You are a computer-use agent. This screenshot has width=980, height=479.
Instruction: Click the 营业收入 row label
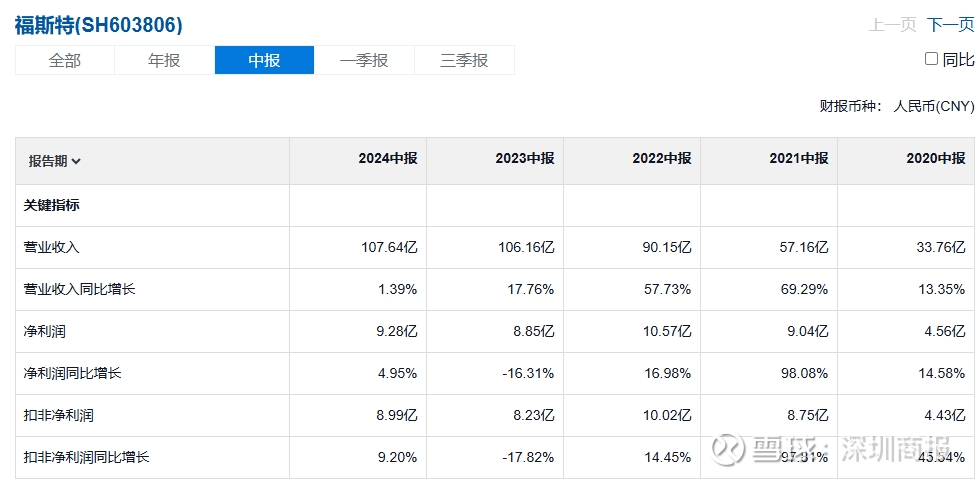51,247
